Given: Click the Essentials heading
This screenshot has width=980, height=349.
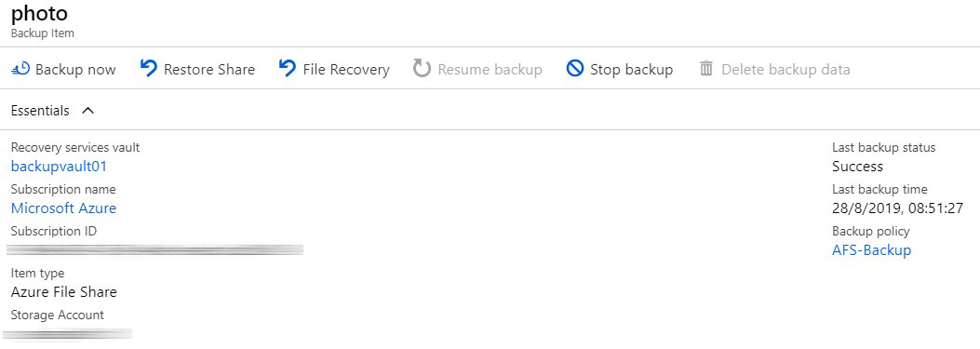Looking at the screenshot, I should (x=40, y=111).
